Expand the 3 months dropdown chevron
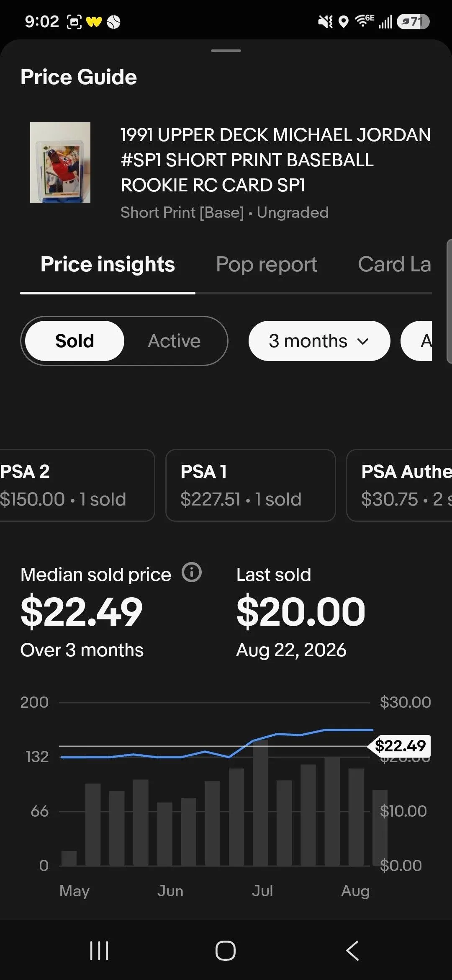This screenshot has height=980, width=452. coord(363,341)
